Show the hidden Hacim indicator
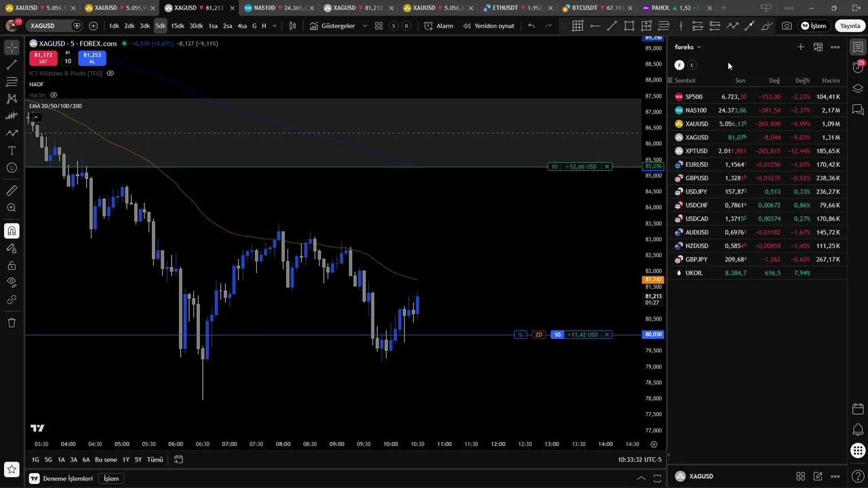The height and width of the screenshot is (488, 868). [54, 95]
